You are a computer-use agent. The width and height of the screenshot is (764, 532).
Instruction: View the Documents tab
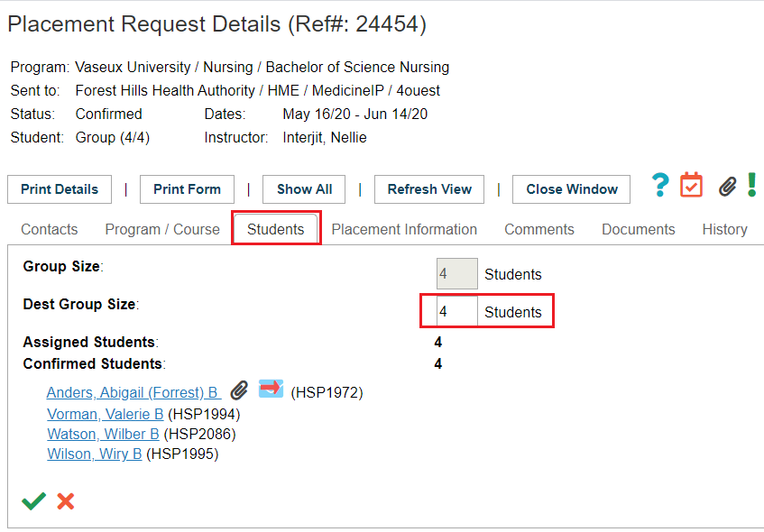tap(639, 229)
